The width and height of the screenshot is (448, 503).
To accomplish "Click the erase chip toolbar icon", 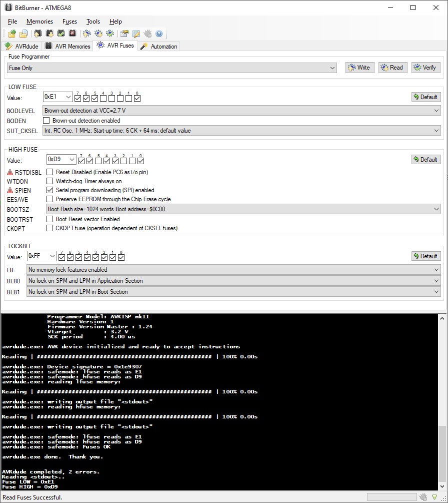I will (72, 34).
